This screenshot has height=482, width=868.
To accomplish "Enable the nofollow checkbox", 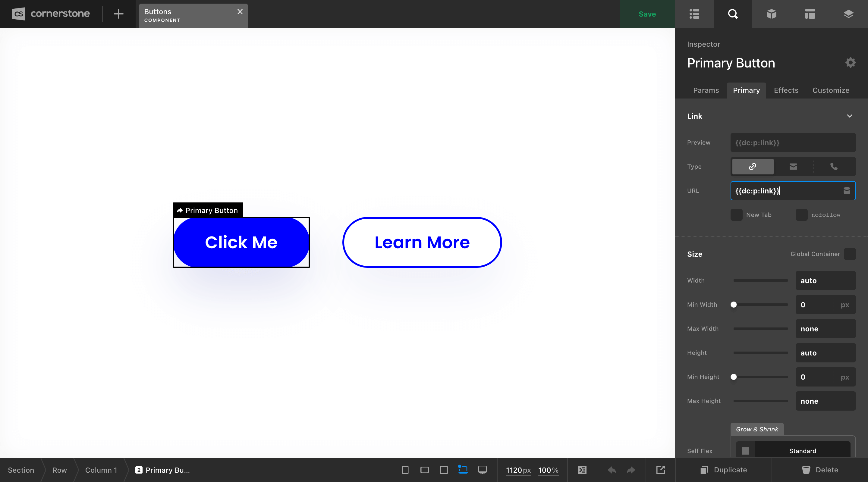I will click(x=801, y=215).
